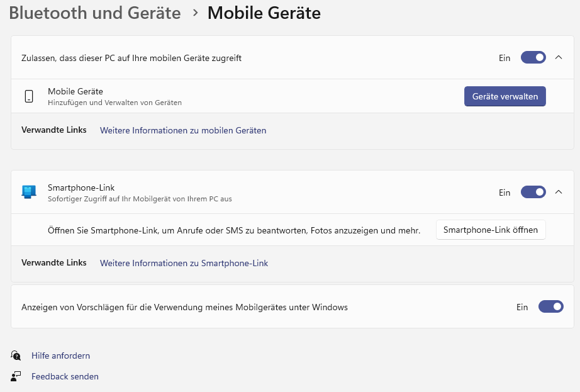Select the Mobile Geräte settings row

[x=252, y=96]
